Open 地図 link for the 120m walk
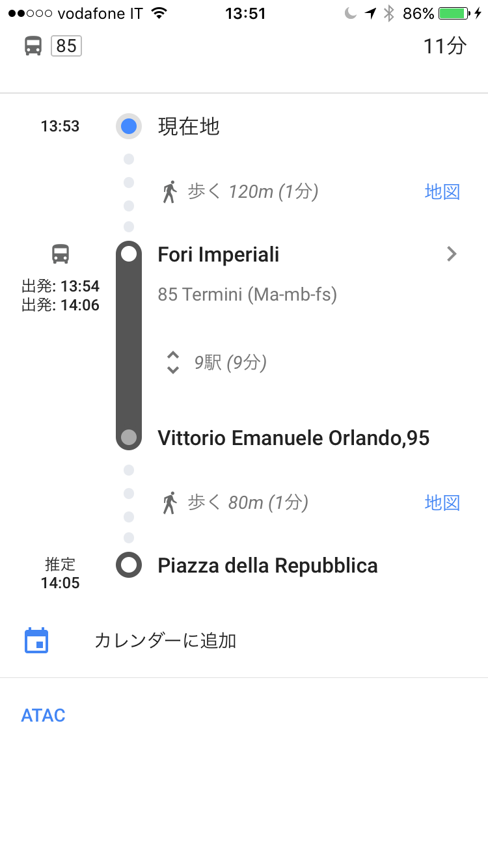The image size is (488, 868). click(x=442, y=192)
